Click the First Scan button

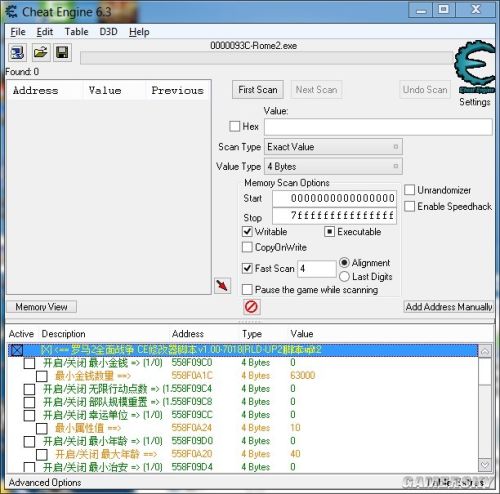pyautogui.click(x=258, y=90)
